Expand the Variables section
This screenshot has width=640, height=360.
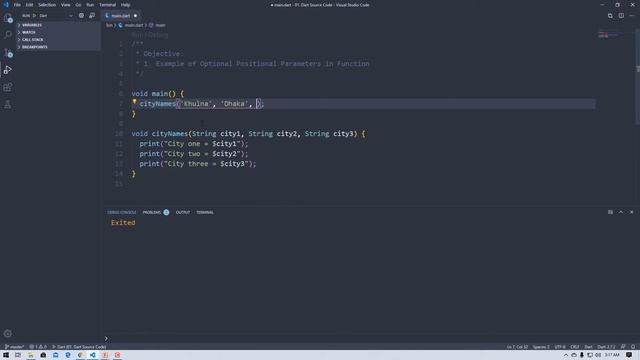[58, 25]
